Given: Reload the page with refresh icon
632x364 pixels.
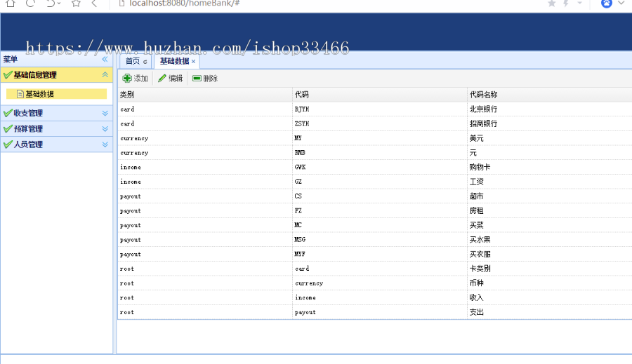Looking at the screenshot, I should tap(30, 4).
